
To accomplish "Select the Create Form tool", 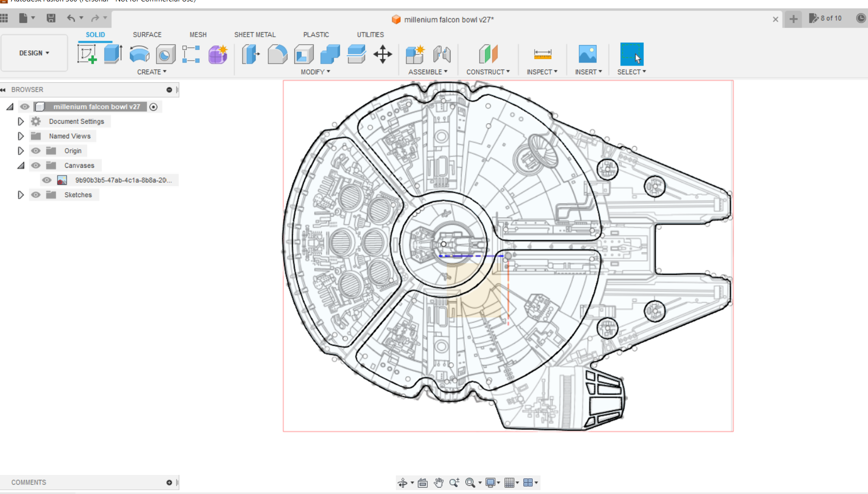I will click(x=218, y=54).
